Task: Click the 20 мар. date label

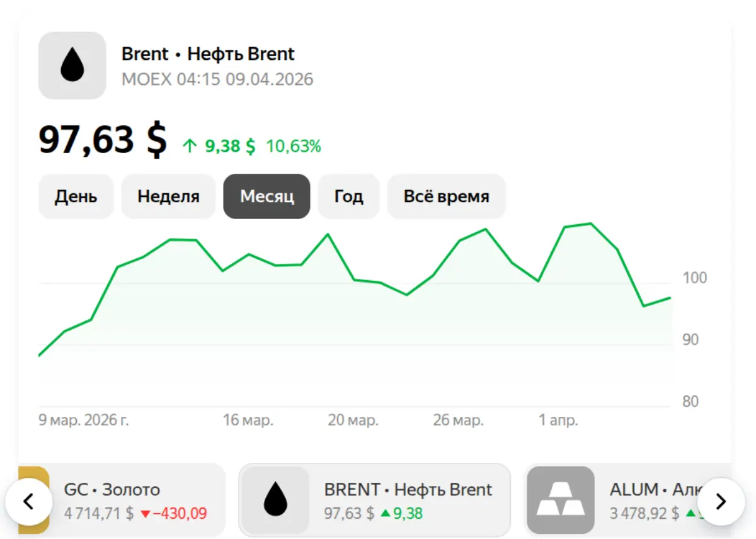Action: pyautogui.click(x=353, y=420)
